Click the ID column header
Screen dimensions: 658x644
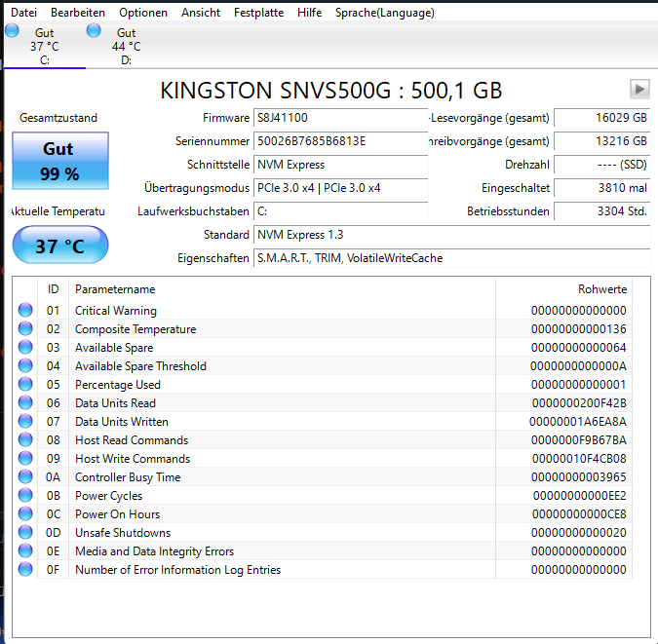(x=54, y=289)
